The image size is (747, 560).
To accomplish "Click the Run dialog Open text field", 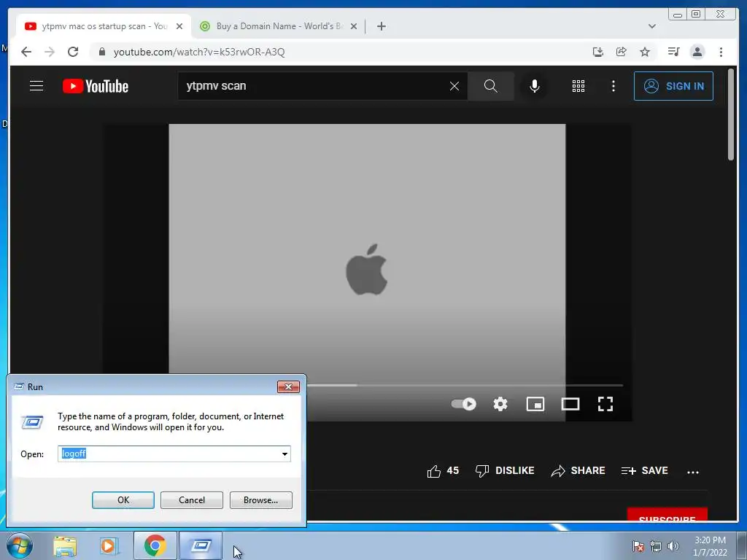I will [x=169, y=454].
